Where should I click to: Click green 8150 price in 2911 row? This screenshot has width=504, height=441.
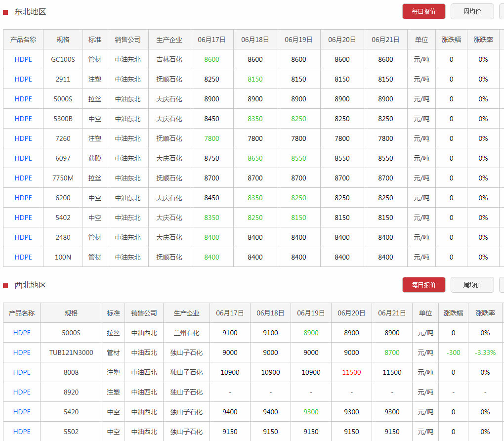(255, 79)
